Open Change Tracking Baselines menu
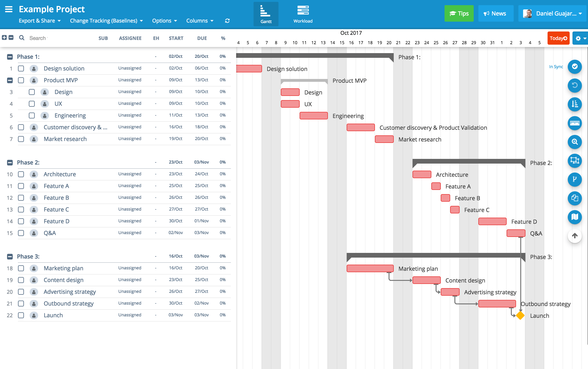This screenshot has width=588, height=369. coord(106,20)
